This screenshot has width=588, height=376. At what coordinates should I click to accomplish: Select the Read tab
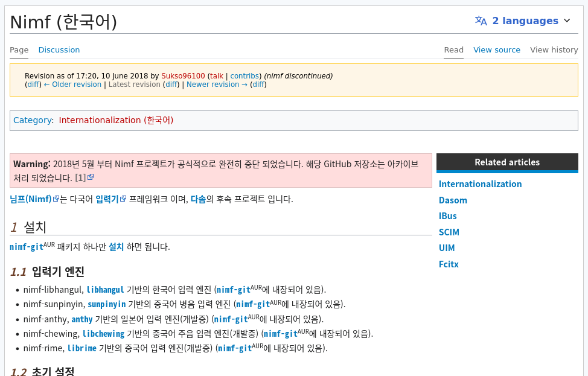tap(454, 50)
